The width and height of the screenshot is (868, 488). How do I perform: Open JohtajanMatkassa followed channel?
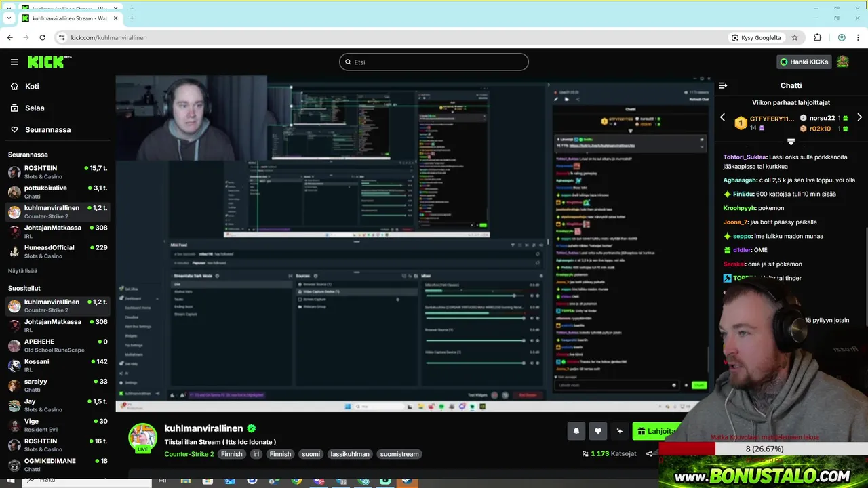coord(58,232)
